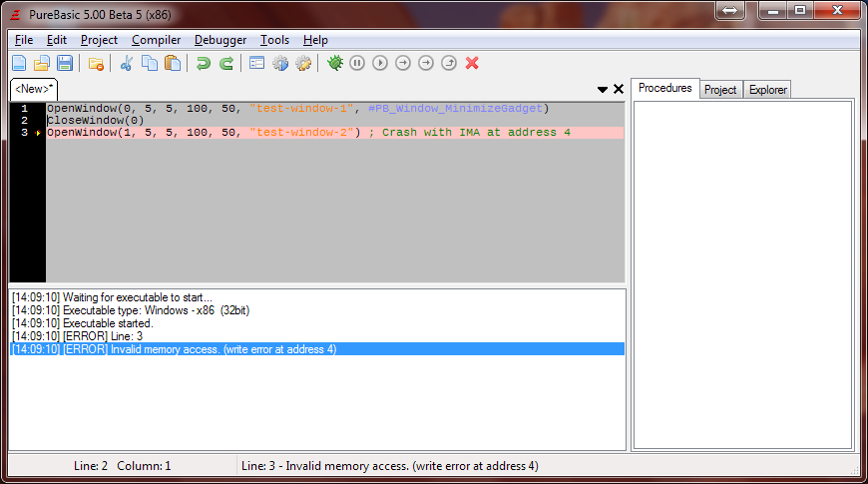Viewport: 868px width, 484px height.
Task: Click the Open file folder icon
Action: click(x=42, y=64)
